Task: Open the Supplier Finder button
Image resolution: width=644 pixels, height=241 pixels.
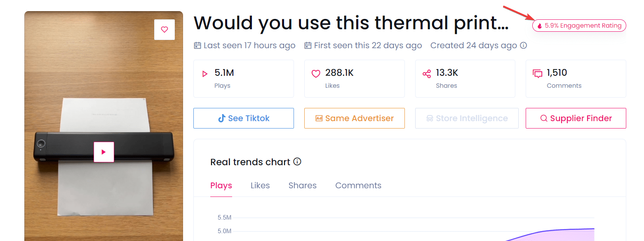Action: [x=576, y=118]
